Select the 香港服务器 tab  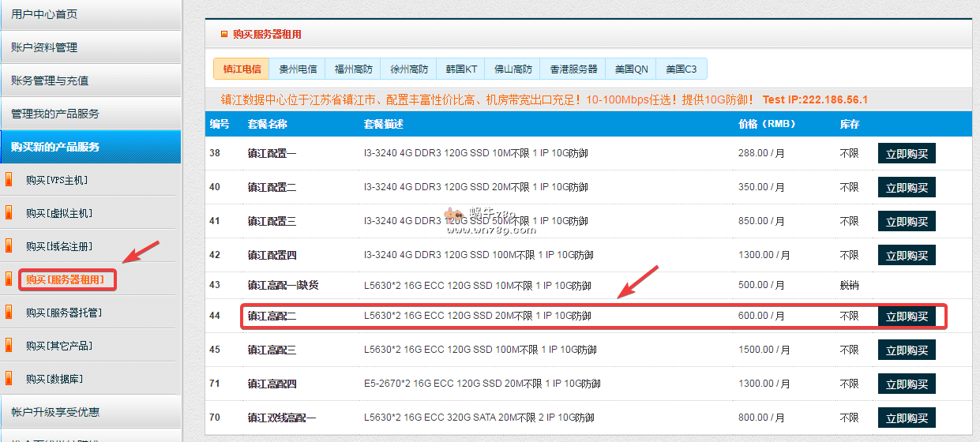(573, 69)
